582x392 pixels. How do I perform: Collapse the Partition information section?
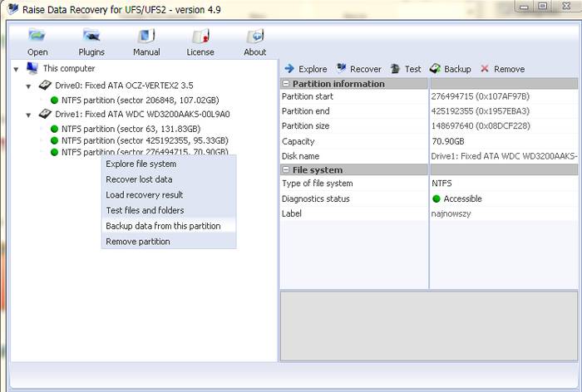(x=286, y=84)
